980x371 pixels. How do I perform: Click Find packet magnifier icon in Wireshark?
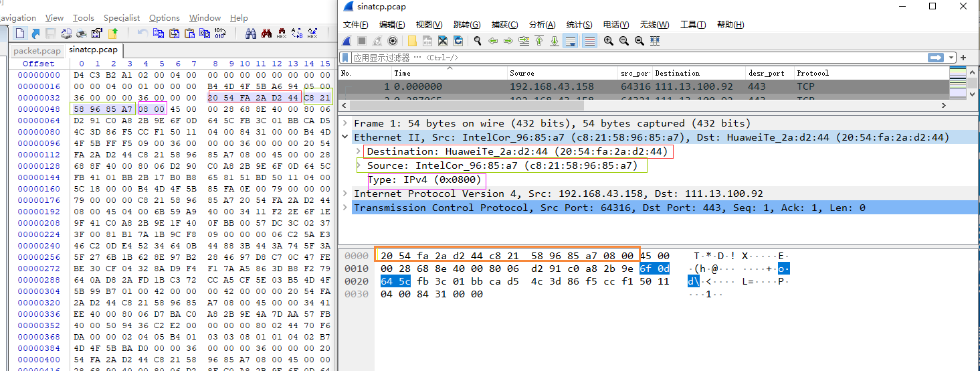point(478,41)
